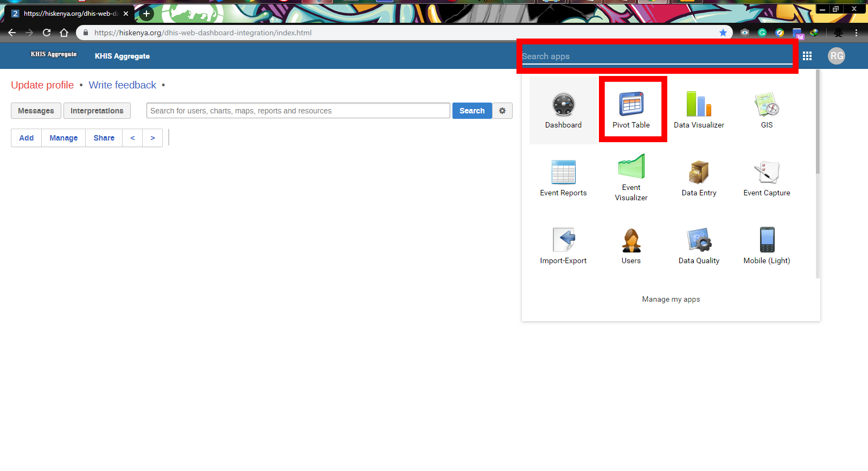The width and height of the screenshot is (868, 471).
Task: Focus the Search apps input field
Action: (656, 56)
